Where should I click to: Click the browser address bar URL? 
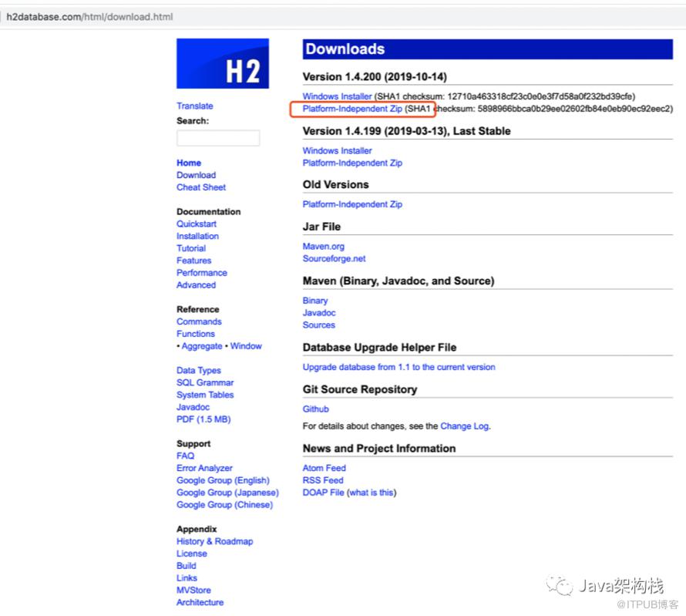point(89,17)
